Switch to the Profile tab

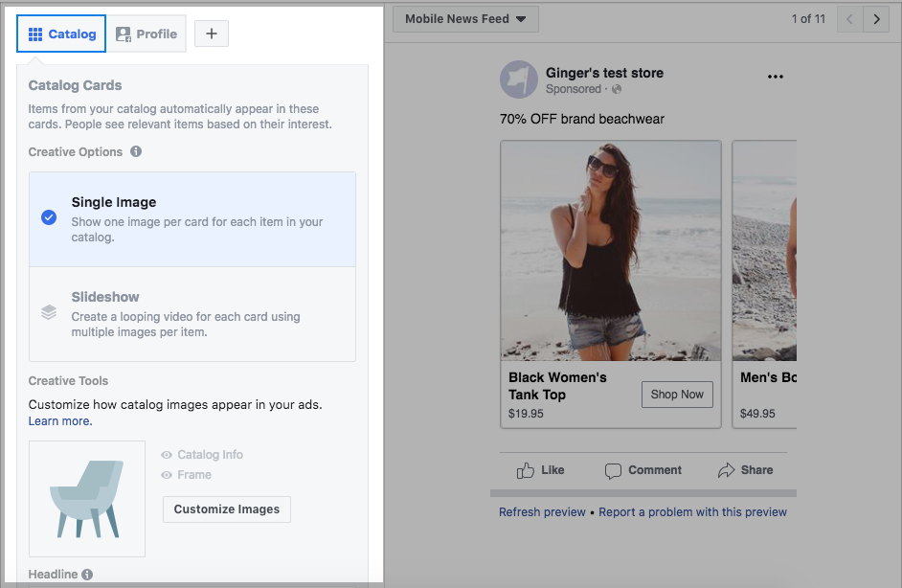pyautogui.click(x=147, y=34)
